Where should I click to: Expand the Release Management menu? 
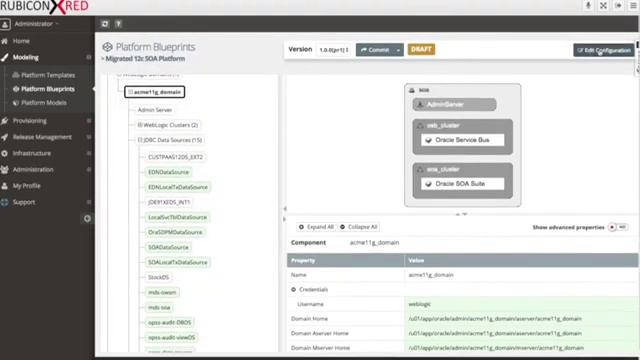pyautogui.click(x=42, y=137)
